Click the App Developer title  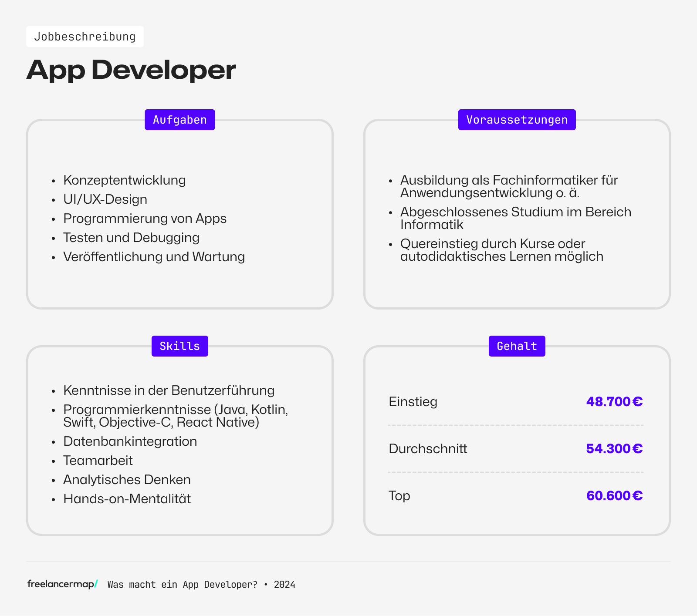point(131,70)
